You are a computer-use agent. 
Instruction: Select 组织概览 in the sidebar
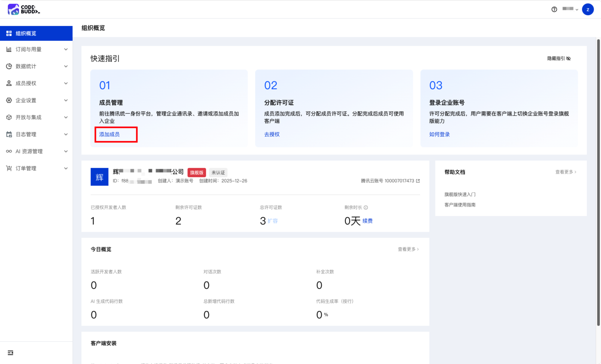coord(36,33)
